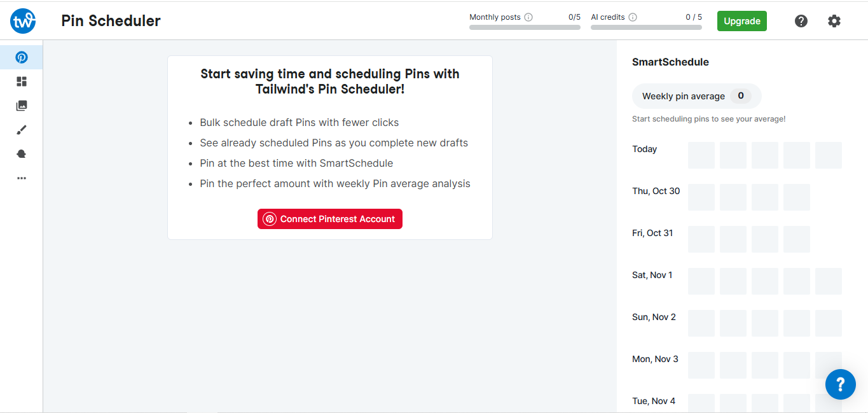Select the paintbrush design icon in sidebar
Screen dimensions: 868x413
22,130
